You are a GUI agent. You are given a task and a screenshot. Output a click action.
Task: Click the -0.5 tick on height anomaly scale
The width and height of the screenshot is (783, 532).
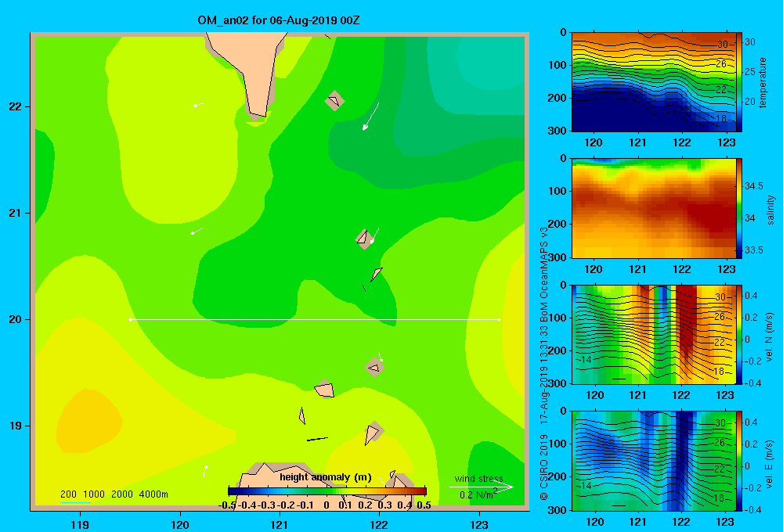(x=227, y=505)
